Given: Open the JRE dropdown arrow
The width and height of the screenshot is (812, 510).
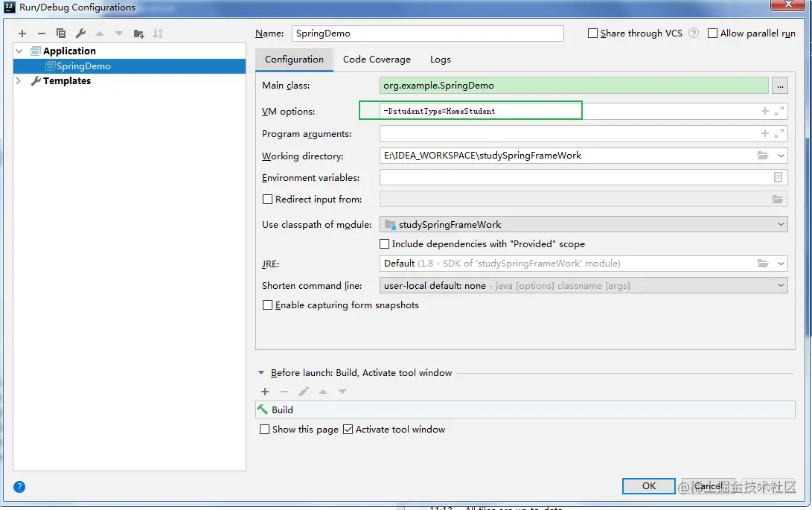Looking at the screenshot, I should click(781, 264).
